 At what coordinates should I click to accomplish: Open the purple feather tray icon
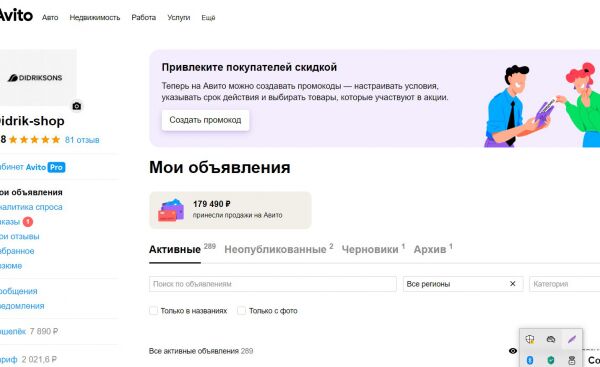(572, 339)
